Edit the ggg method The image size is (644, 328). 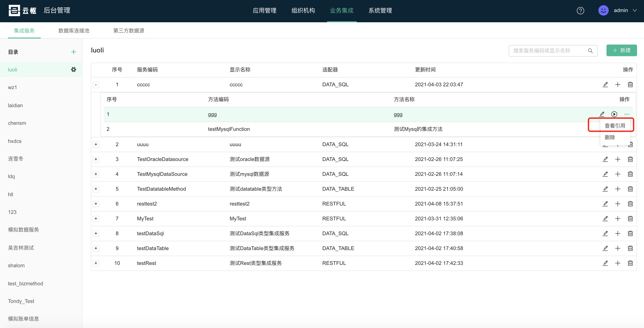(x=602, y=114)
